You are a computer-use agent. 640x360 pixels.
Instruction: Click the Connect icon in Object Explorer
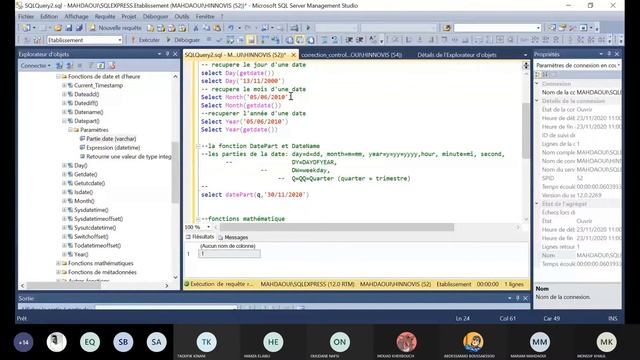point(59,65)
